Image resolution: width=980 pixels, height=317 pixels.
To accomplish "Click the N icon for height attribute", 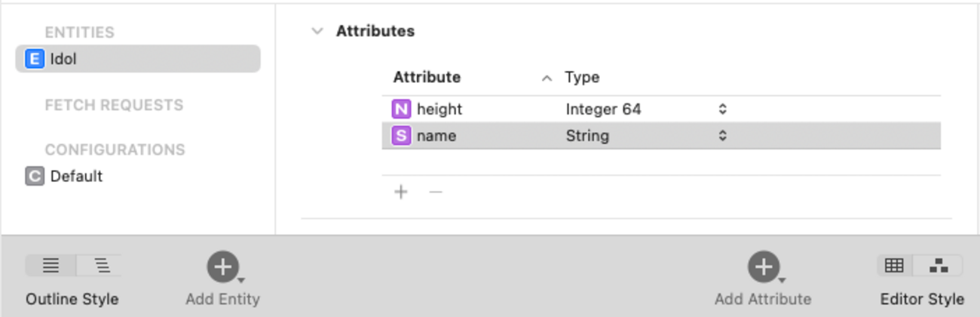I will coord(401,109).
